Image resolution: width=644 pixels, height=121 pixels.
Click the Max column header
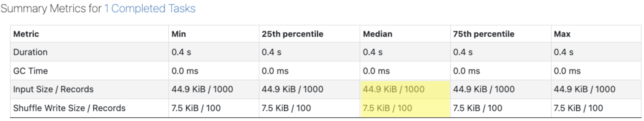(562, 34)
